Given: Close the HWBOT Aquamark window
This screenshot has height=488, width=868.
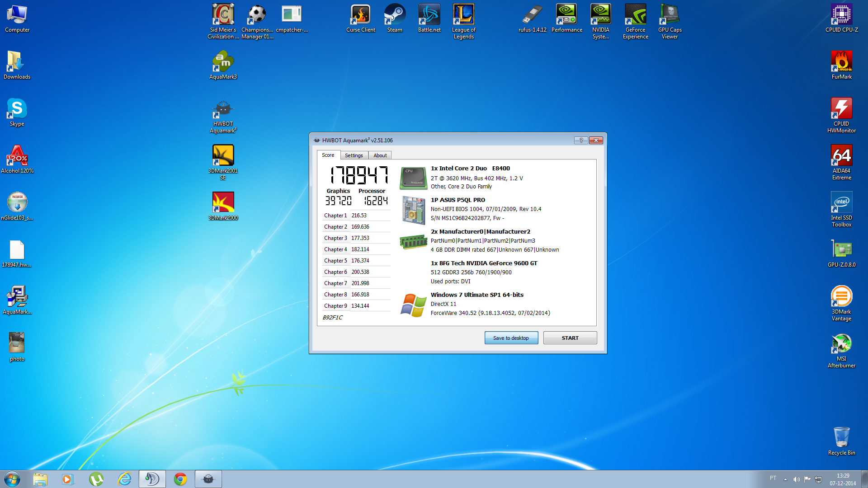Looking at the screenshot, I should [596, 140].
